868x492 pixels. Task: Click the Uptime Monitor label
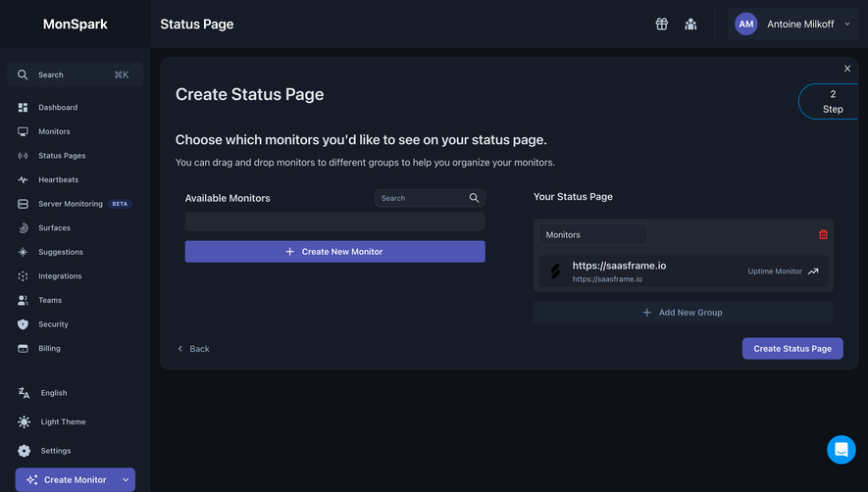(x=775, y=271)
